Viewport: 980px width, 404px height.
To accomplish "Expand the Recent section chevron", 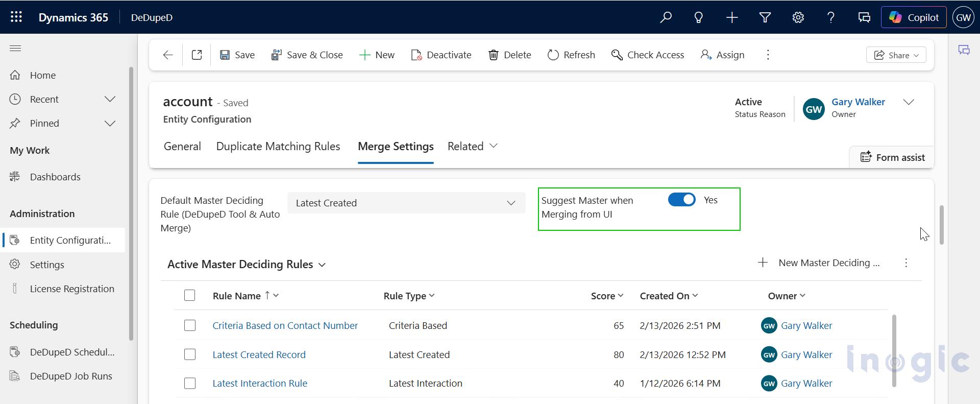I will coord(110,99).
